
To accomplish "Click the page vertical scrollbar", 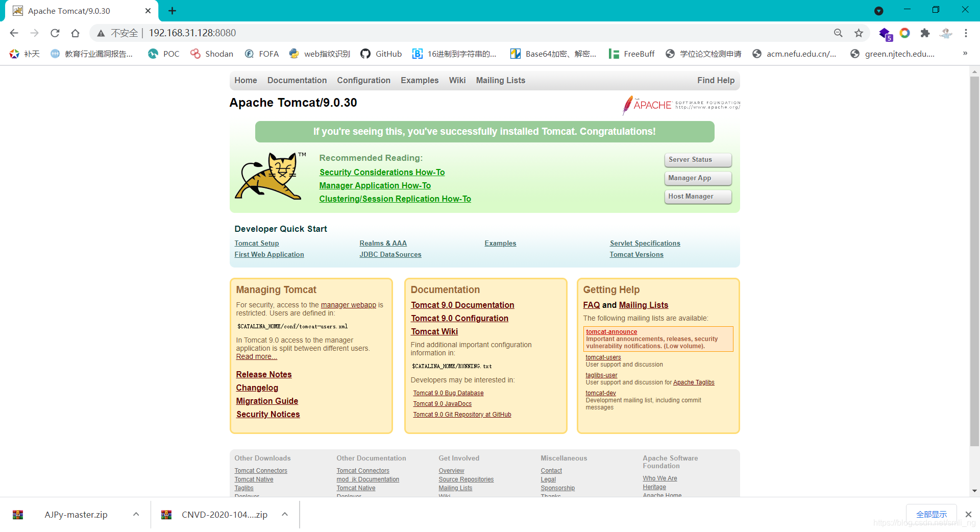I will point(974,260).
